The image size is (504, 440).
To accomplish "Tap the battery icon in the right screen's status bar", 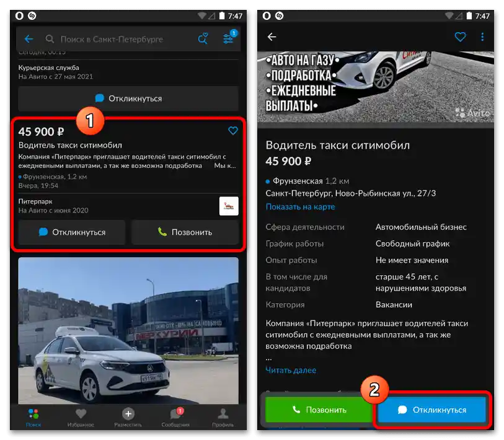I will [x=469, y=15].
